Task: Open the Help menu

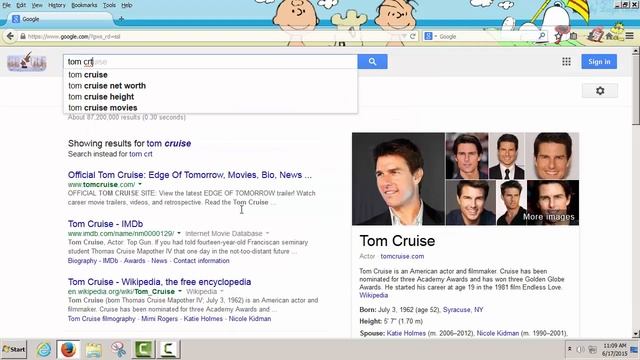Action: [x=127, y=5]
